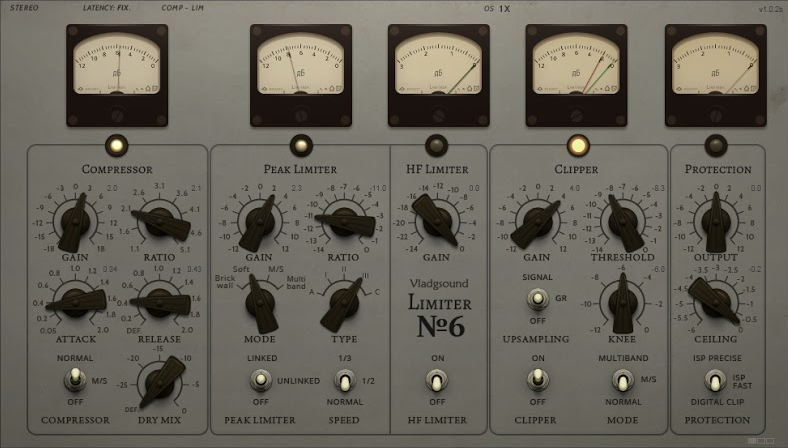Viewport: 788px width, 448px height.
Task: Click the Brick wall mode label
Action: point(225,282)
